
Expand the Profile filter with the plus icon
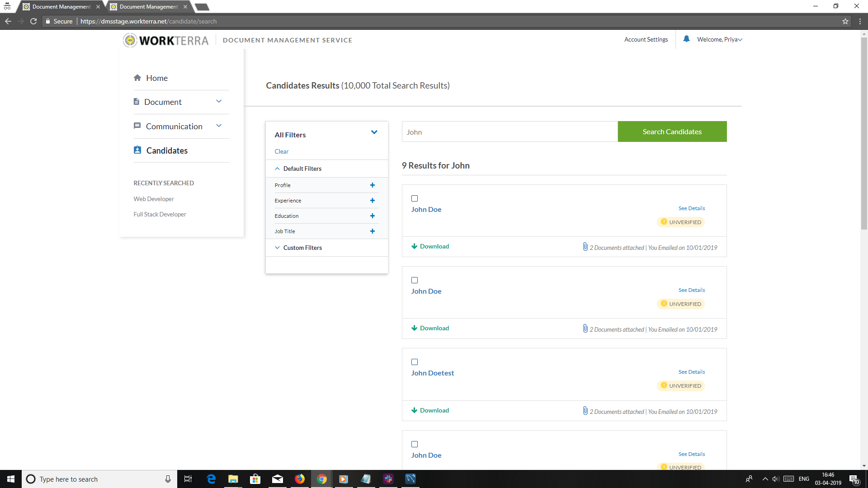pos(372,185)
